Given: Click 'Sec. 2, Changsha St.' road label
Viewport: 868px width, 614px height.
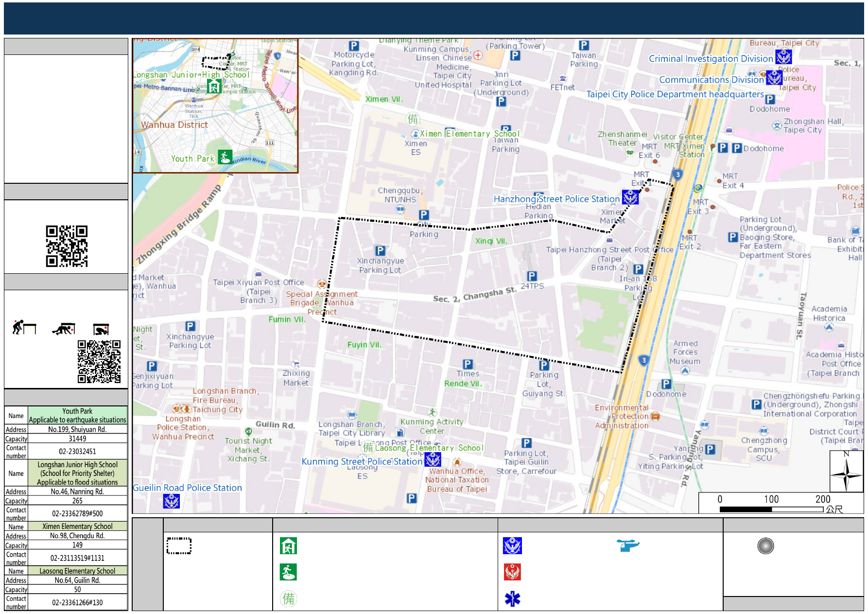Looking at the screenshot, I should click(474, 295).
